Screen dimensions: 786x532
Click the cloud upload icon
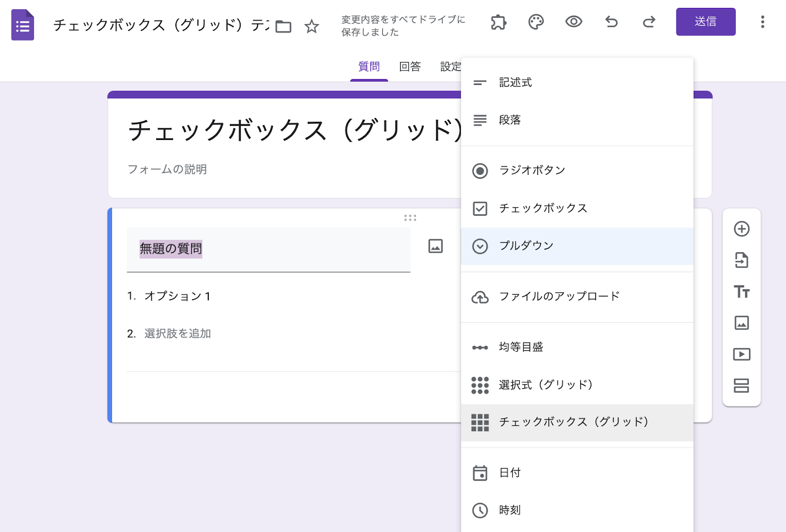pos(480,297)
